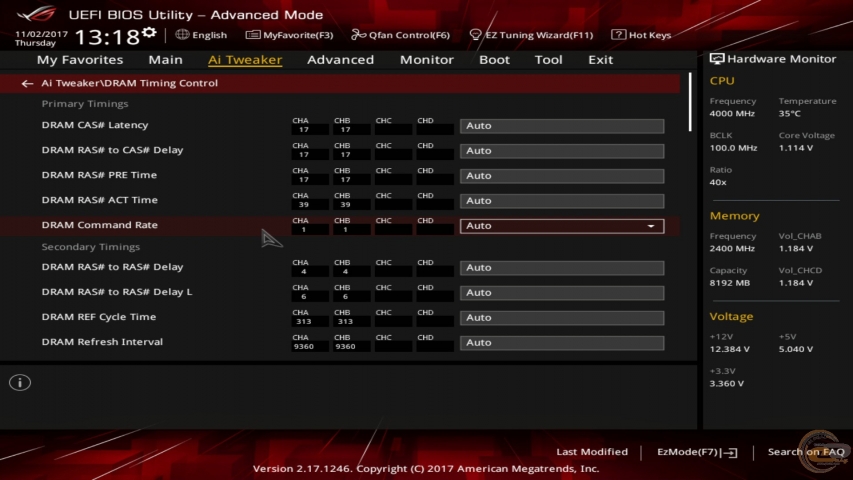Click Secondary Timings section heading
The width and height of the screenshot is (853, 480).
[91, 247]
